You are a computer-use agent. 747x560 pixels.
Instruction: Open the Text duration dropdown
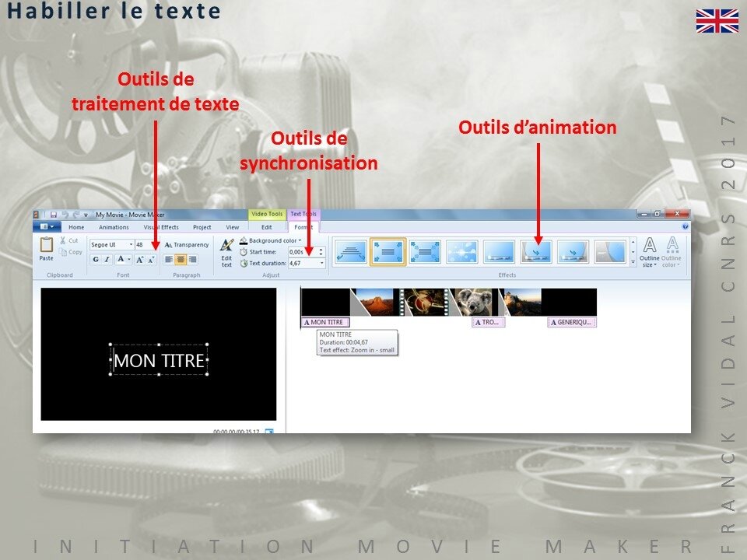pyautogui.click(x=322, y=263)
